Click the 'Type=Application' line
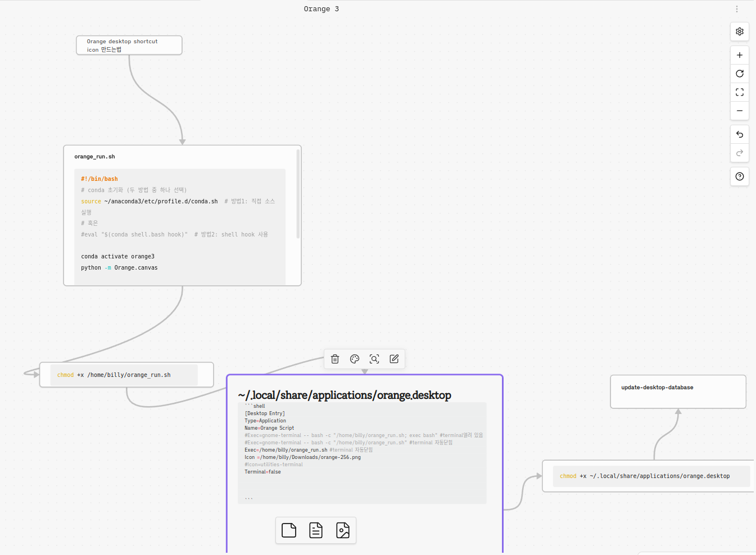 265,421
